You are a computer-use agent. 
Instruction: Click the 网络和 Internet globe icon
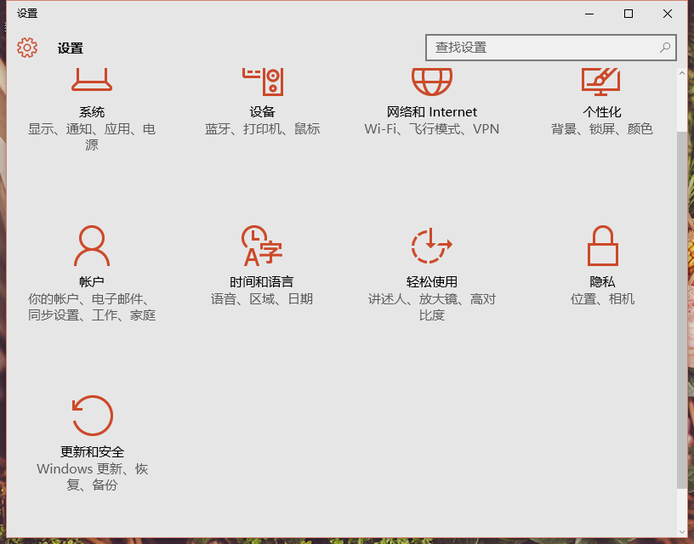(x=432, y=80)
